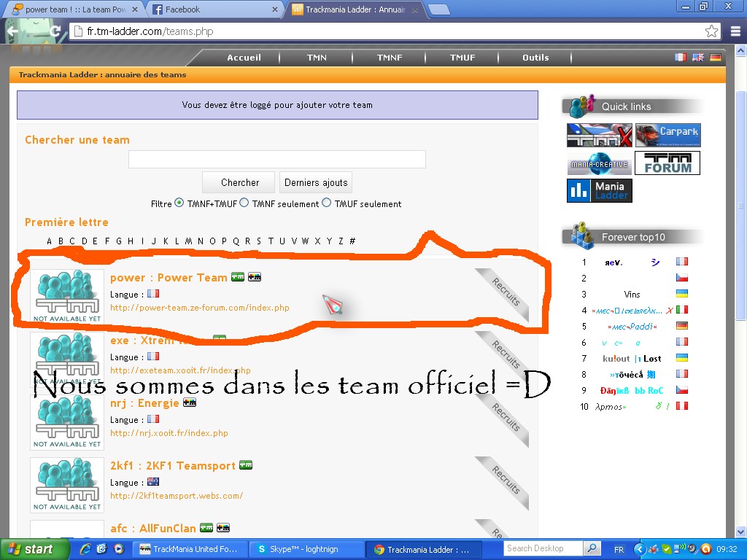747x560 pixels.
Task: Reload the page with refresh icon
Action: (x=55, y=31)
